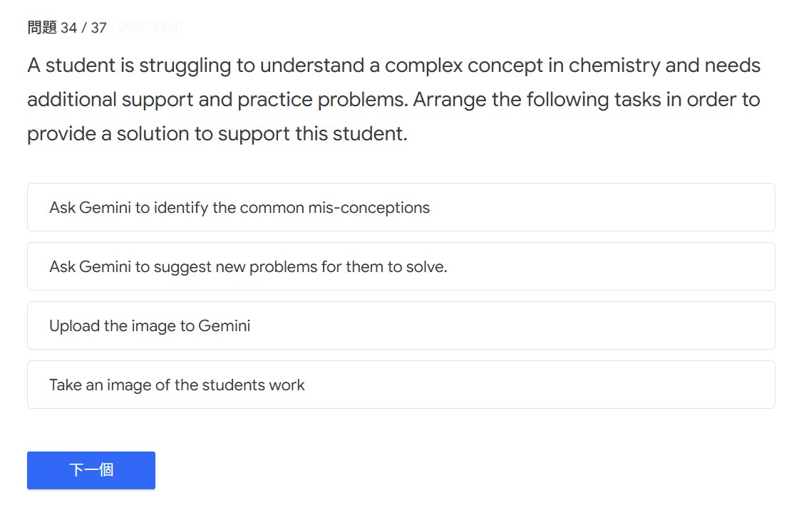Click the word "Gemini" in the upload option
This screenshot has width=804, height=532.
[225, 326]
